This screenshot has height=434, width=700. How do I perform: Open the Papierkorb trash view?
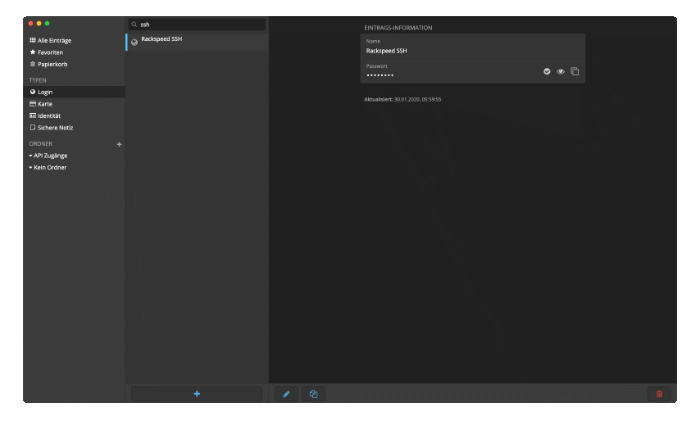pyautogui.click(x=52, y=64)
